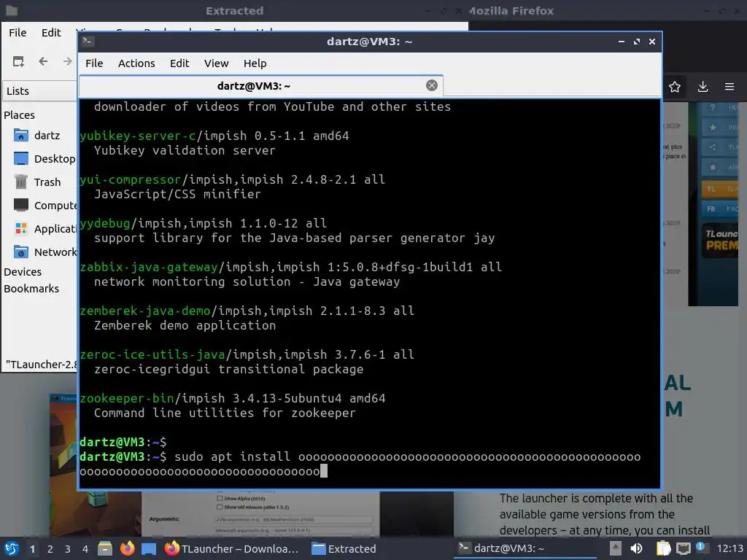Viewport: 747px width, 560px height.
Task: Open the terminal Help menu
Action: (x=255, y=63)
